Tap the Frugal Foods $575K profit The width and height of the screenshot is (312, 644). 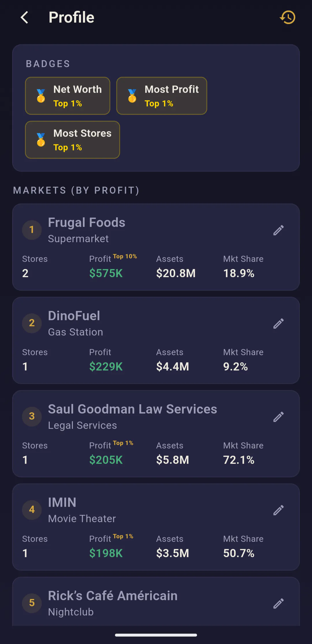tap(106, 273)
